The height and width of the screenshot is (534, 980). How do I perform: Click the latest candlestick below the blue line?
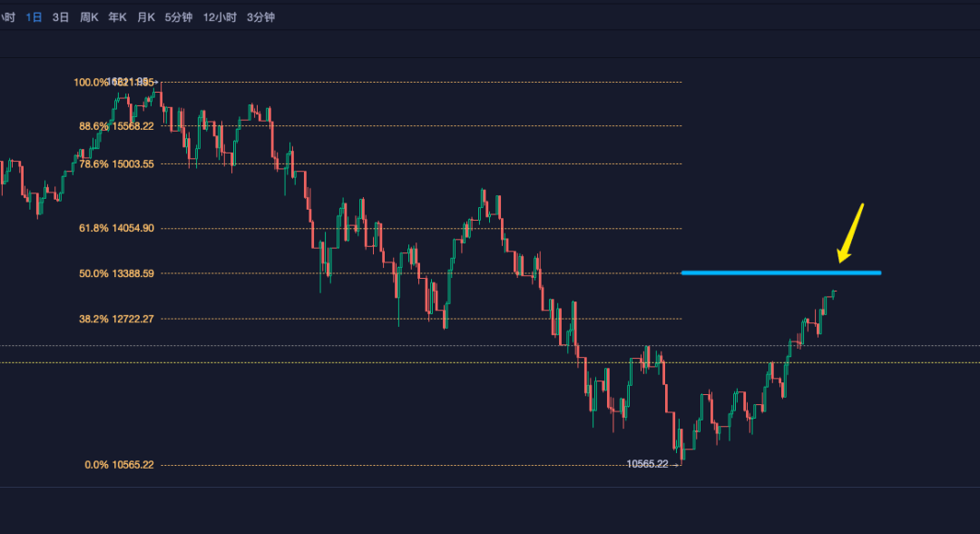click(832, 292)
